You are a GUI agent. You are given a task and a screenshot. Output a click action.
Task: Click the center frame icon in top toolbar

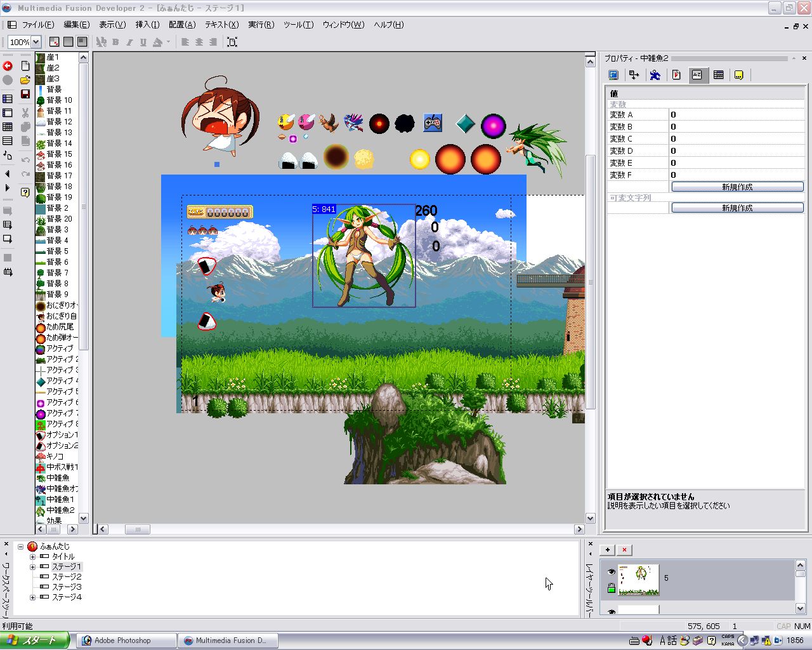point(232,42)
